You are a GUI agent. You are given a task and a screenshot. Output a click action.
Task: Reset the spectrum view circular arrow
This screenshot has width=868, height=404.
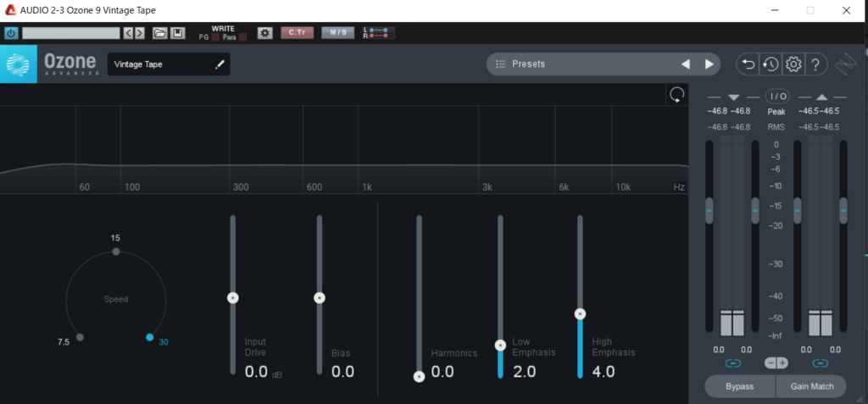[676, 95]
